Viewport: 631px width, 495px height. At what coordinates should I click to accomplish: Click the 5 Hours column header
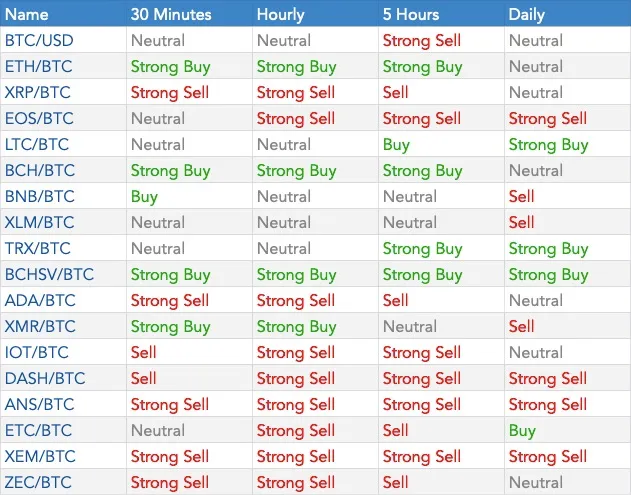point(411,14)
